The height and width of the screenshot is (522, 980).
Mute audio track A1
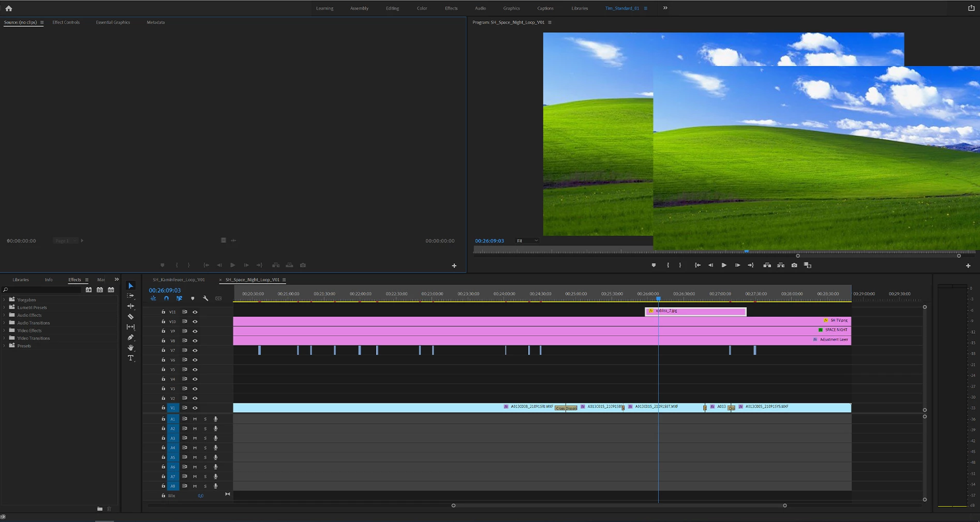pyautogui.click(x=195, y=419)
